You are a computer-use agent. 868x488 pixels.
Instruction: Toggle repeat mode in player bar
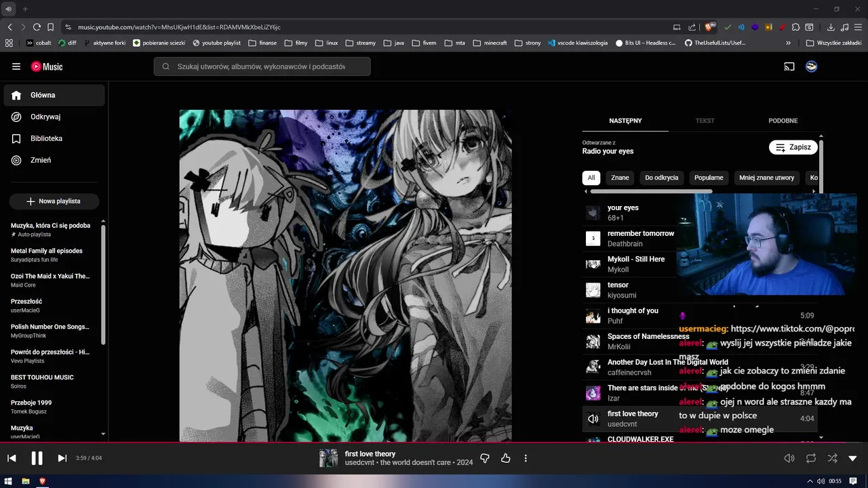811,458
